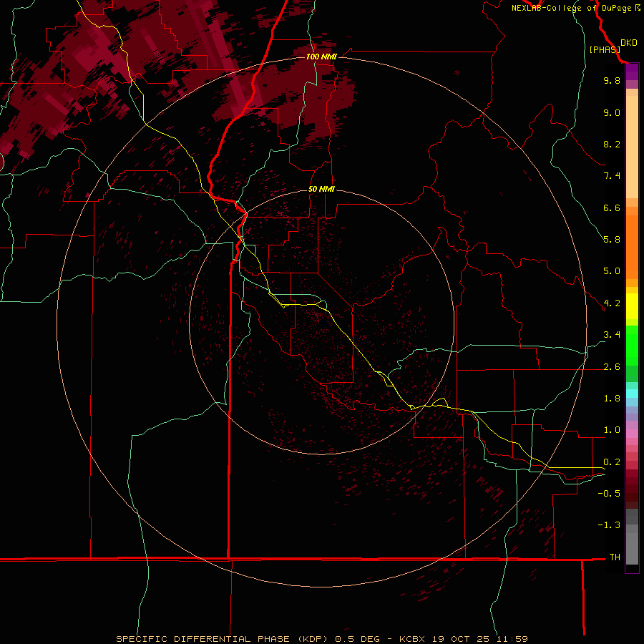Click the 100 NMI range ring label

(321, 57)
